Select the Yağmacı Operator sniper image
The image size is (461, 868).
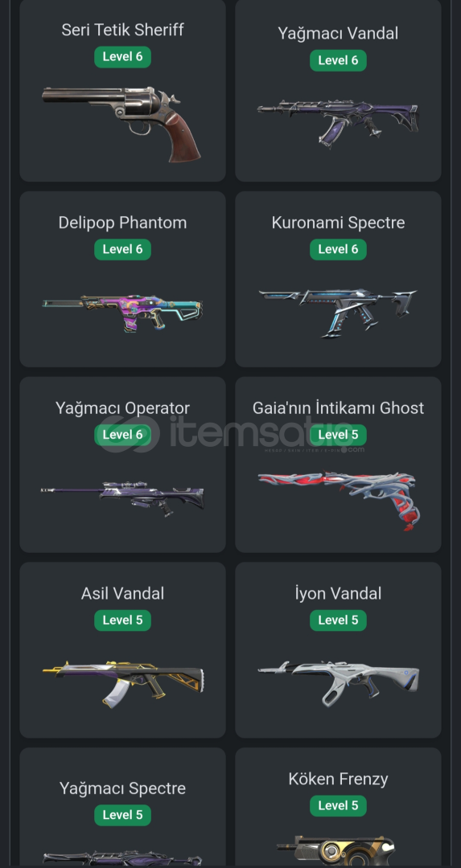point(122,497)
